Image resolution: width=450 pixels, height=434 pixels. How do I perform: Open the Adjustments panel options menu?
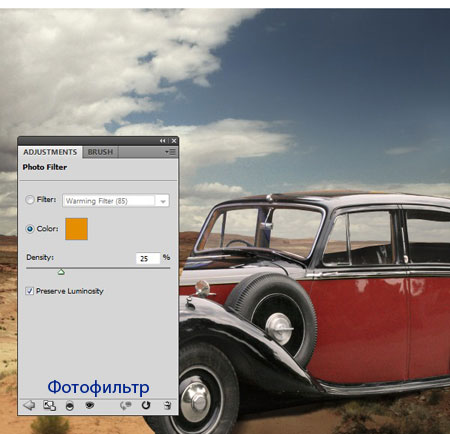click(x=170, y=152)
